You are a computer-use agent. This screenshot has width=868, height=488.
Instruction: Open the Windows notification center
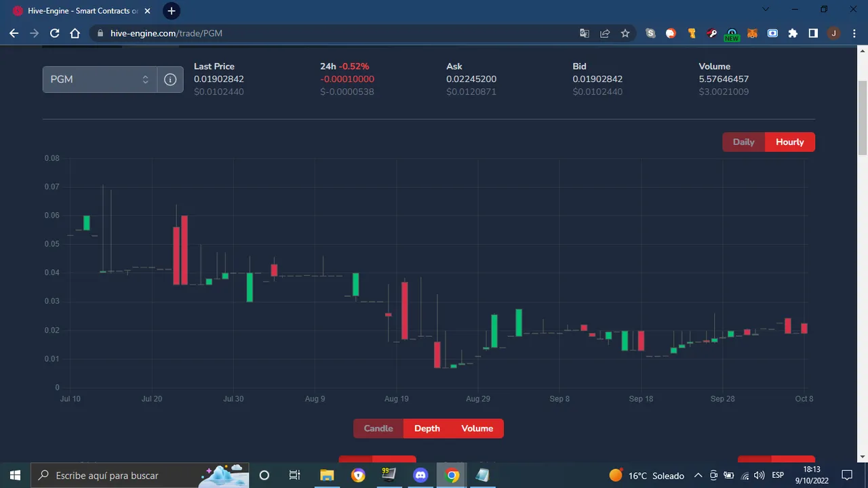847,475
